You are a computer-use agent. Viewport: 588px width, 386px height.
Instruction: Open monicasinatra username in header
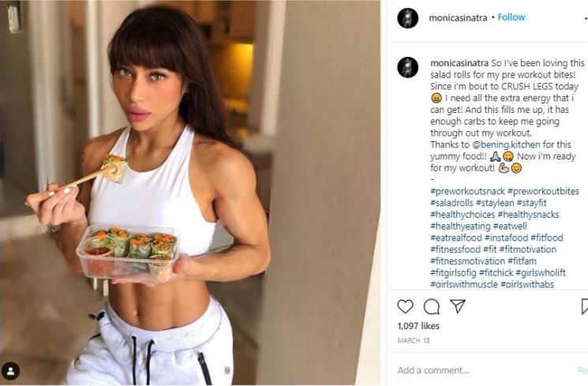coord(458,17)
